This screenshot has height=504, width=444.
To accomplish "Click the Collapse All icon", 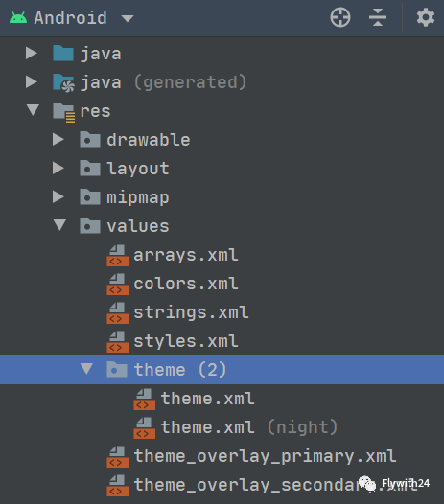I will click(x=378, y=17).
